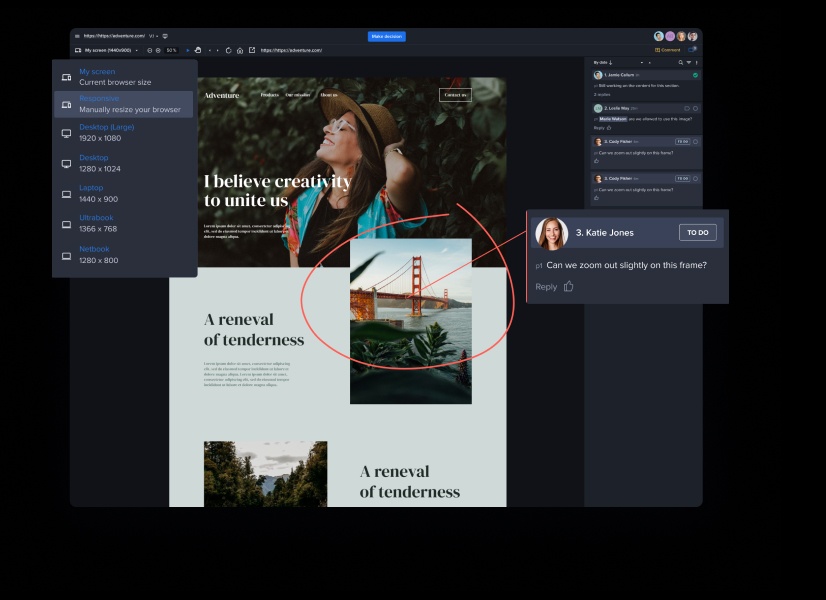Expand the 2 replies under Jamie Callum's comment
Screen dimensions: 826x600
coord(602,95)
